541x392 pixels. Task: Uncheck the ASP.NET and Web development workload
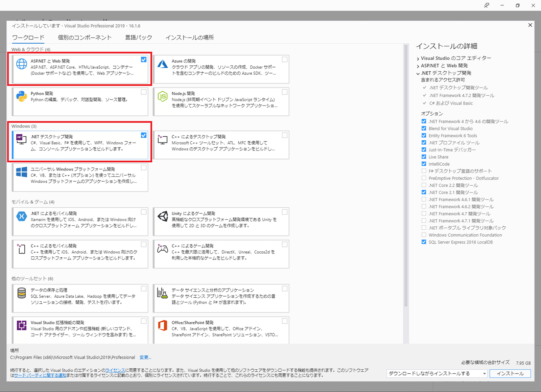(144, 60)
